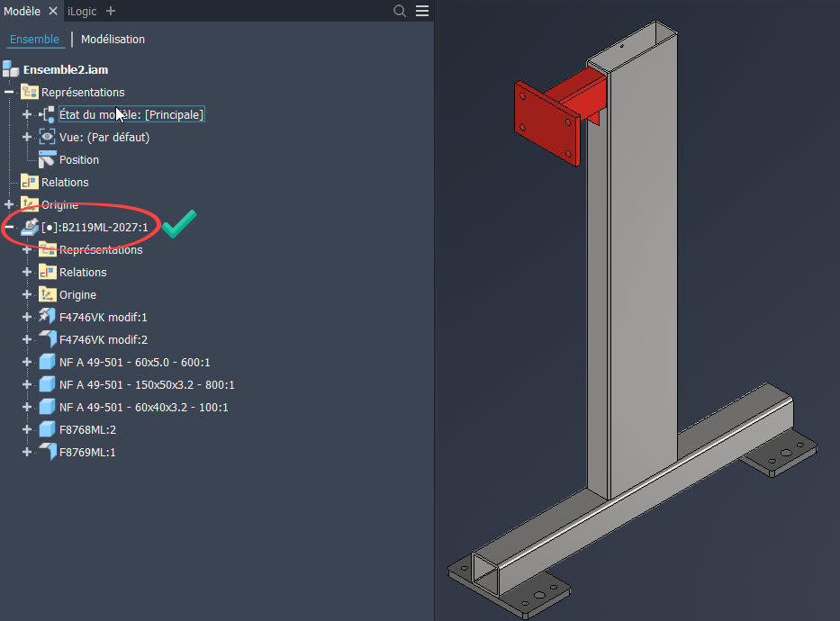840x621 pixels.
Task: Click the search icon in the model panel
Action: coord(401,11)
